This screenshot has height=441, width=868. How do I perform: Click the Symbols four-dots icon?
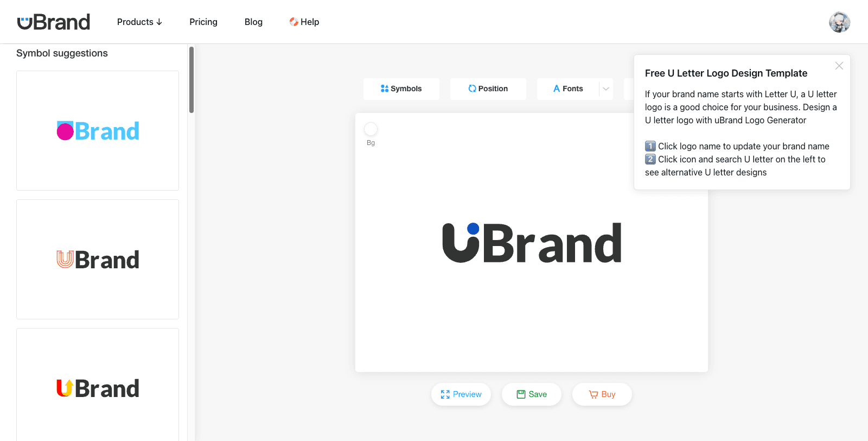coord(385,89)
